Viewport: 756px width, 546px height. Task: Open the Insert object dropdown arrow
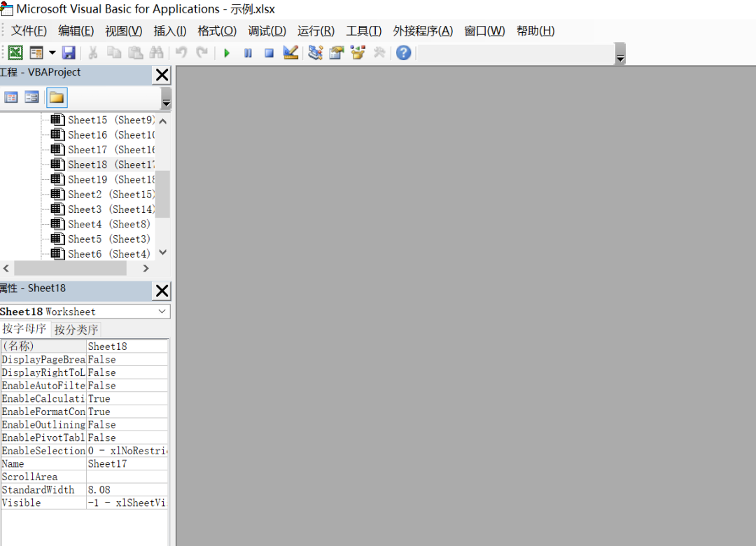(x=52, y=52)
